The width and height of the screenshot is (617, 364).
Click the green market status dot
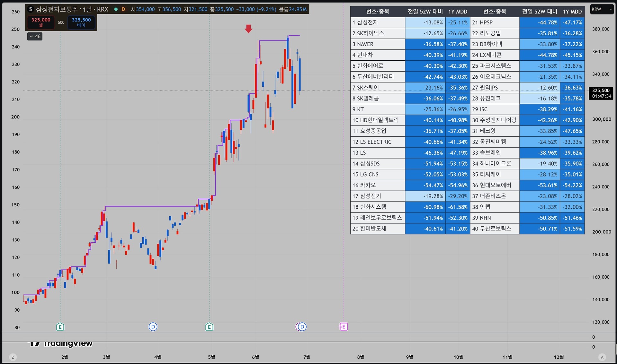coord(116,9)
